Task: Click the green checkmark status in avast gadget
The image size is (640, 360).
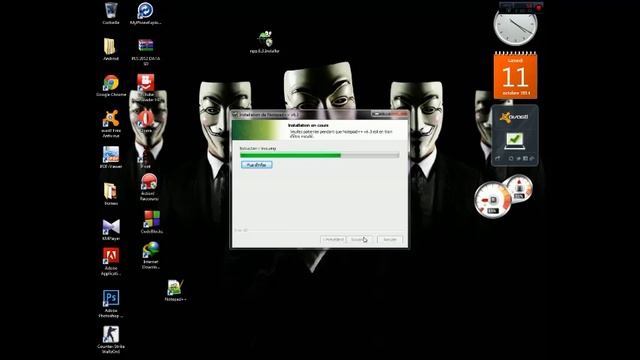Action: (x=514, y=141)
